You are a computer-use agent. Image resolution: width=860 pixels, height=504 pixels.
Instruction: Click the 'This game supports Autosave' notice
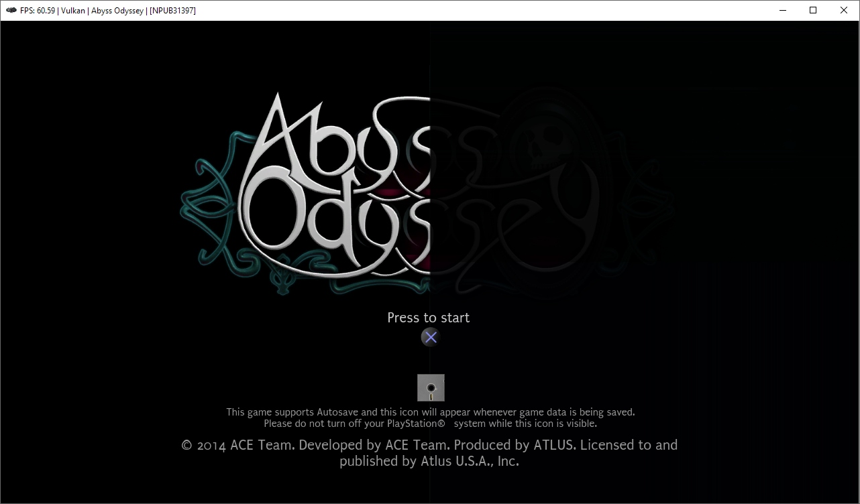coord(430,412)
